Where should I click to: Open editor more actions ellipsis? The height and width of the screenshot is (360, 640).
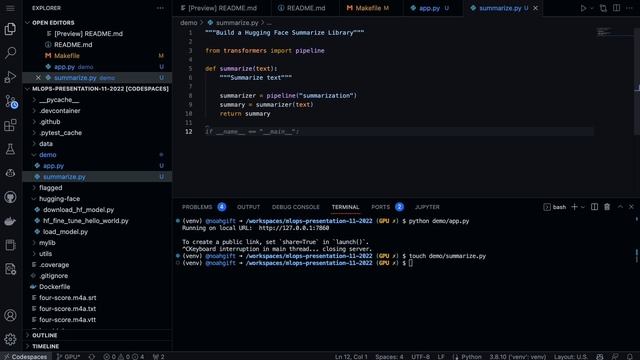pyautogui.click(x=629, y=8)
